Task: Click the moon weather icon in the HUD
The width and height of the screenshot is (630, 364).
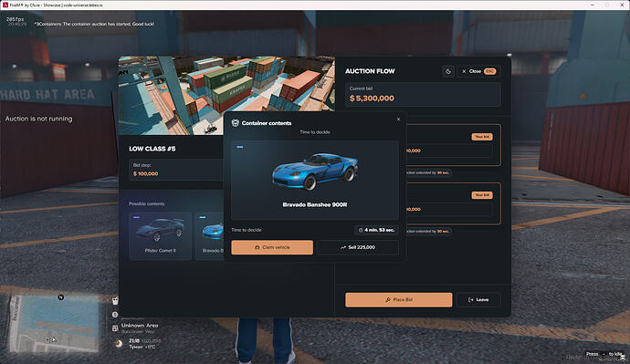Action: click(x=119, y=344)
